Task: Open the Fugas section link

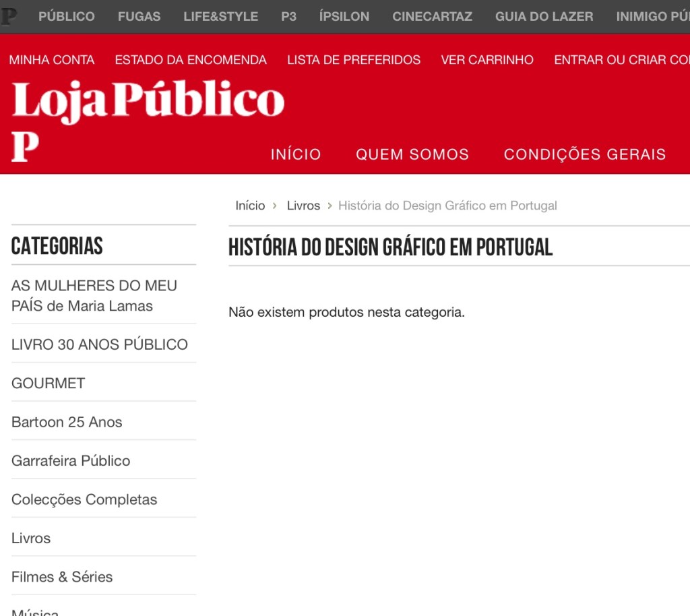Action: point(139,16)
